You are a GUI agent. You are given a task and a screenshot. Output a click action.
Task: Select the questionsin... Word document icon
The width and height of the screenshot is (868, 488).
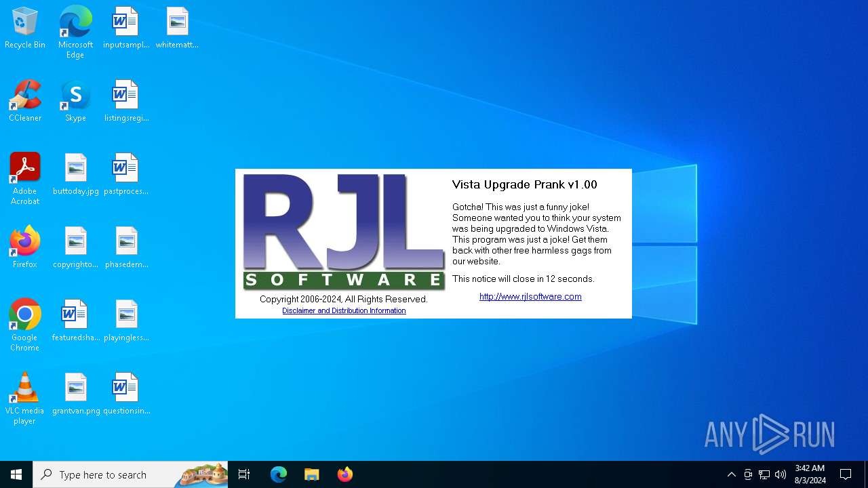coord(126,394)
